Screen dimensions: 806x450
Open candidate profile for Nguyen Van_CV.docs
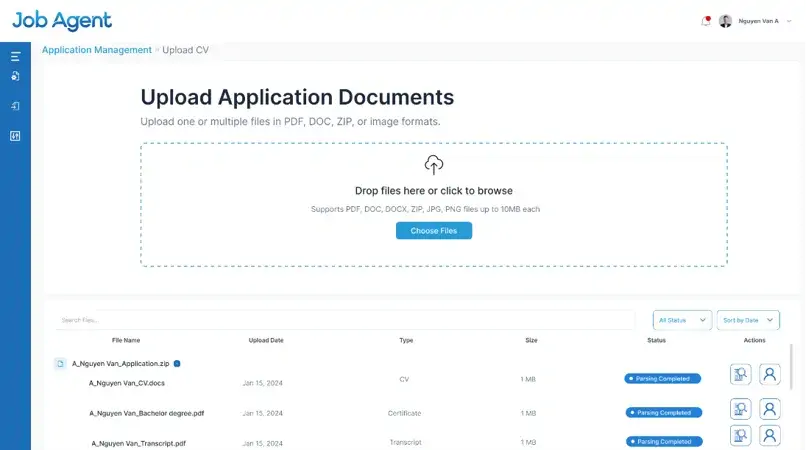tap(770, 374)
